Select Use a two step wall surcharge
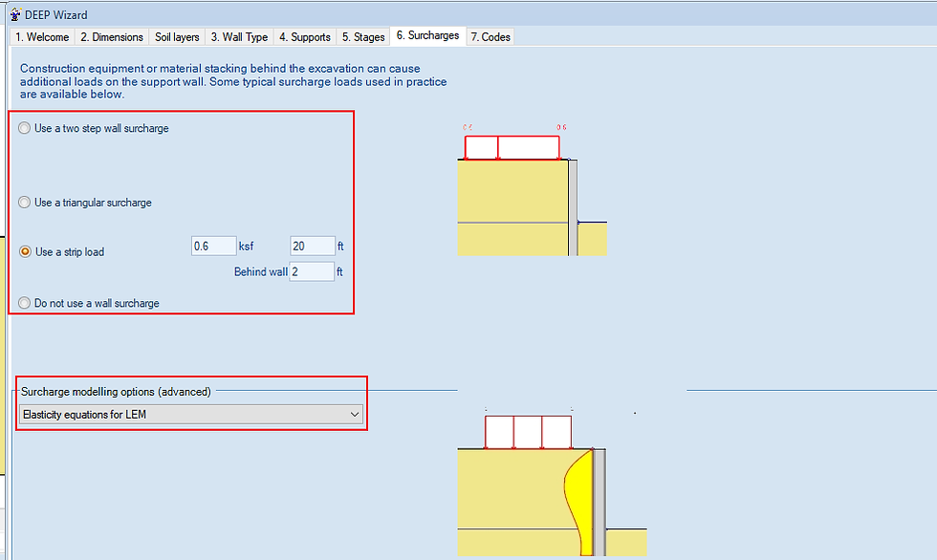The image size is (937, 560). pyautogui.click(x=94, y=128)
